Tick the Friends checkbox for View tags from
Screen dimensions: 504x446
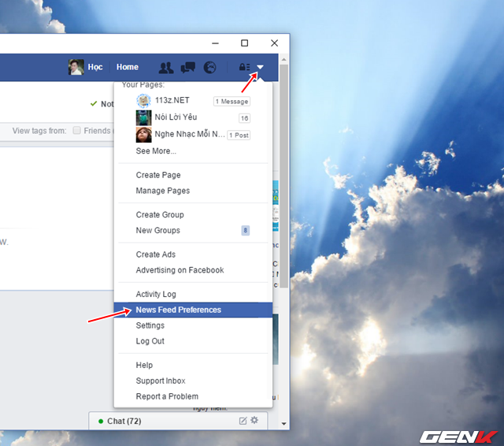click(76, 130)
